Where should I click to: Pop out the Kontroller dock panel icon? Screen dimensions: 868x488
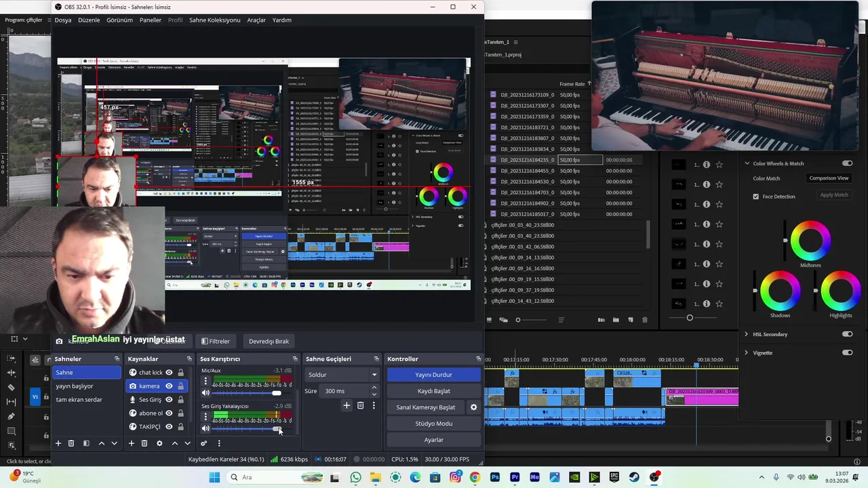pos(478,359)
